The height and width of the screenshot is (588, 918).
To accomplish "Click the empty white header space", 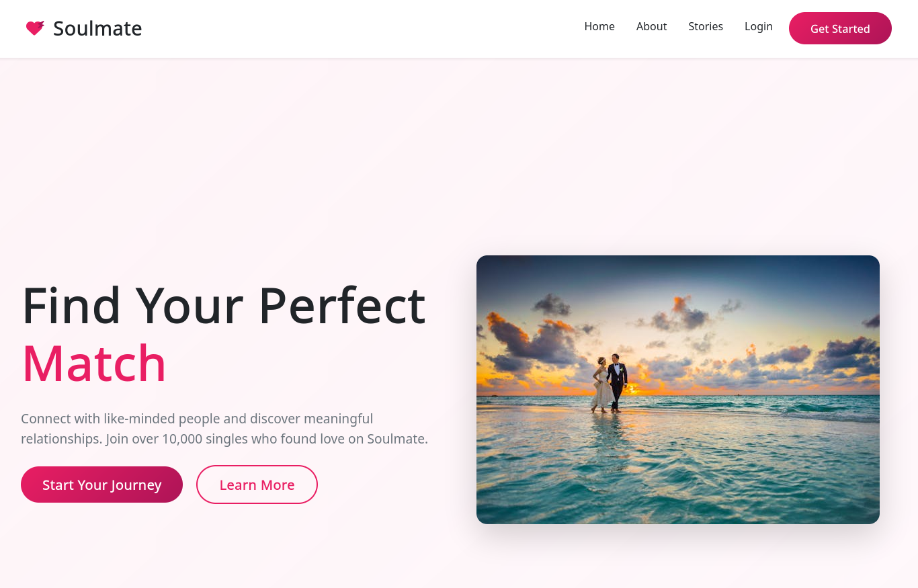I will [x=363, y=28].
